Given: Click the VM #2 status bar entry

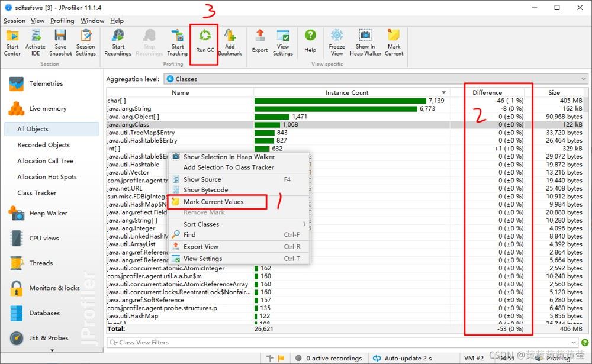Looking at the screenshot, I should (474, 358).
